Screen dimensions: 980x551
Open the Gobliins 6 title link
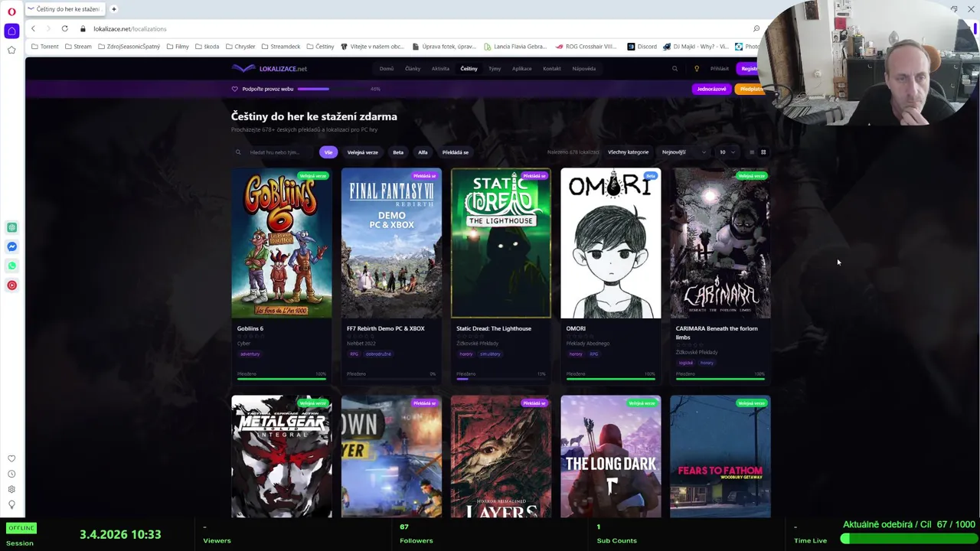click(x=250, y=328)
